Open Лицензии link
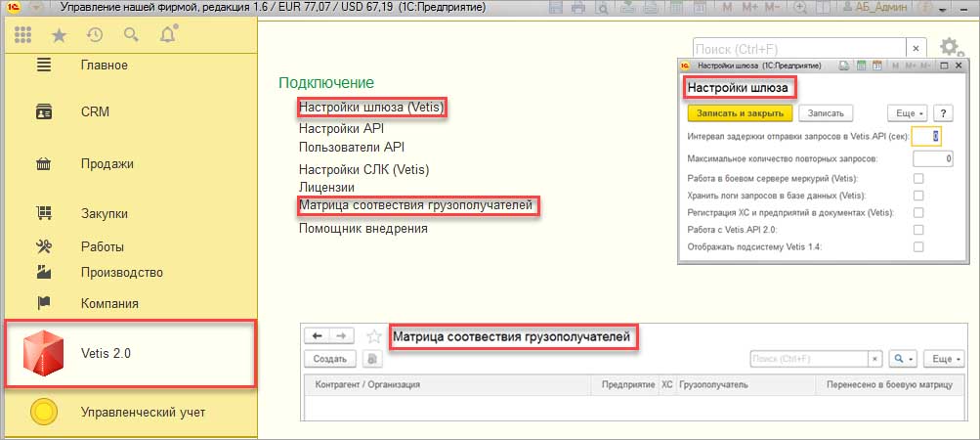The image size is (980, 440). [x=327, y=187]
